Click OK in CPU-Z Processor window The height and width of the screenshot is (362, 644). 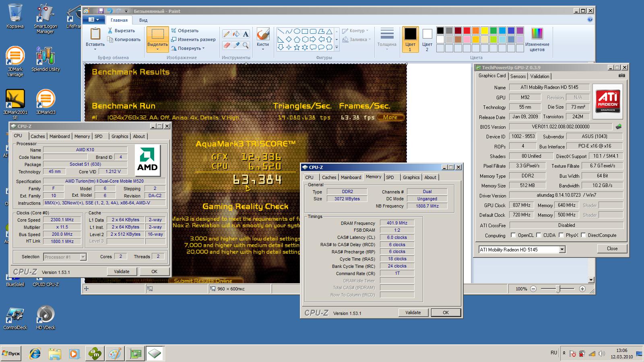pos(154,271)
